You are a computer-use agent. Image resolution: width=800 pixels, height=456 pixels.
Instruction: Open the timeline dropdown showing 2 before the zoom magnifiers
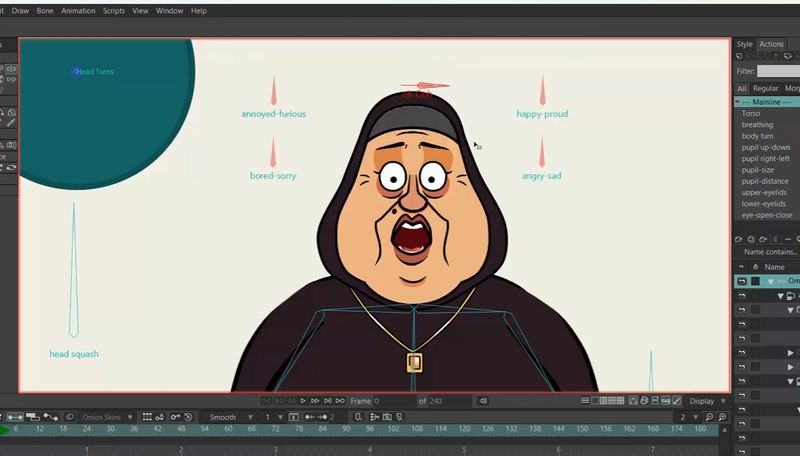688,417
